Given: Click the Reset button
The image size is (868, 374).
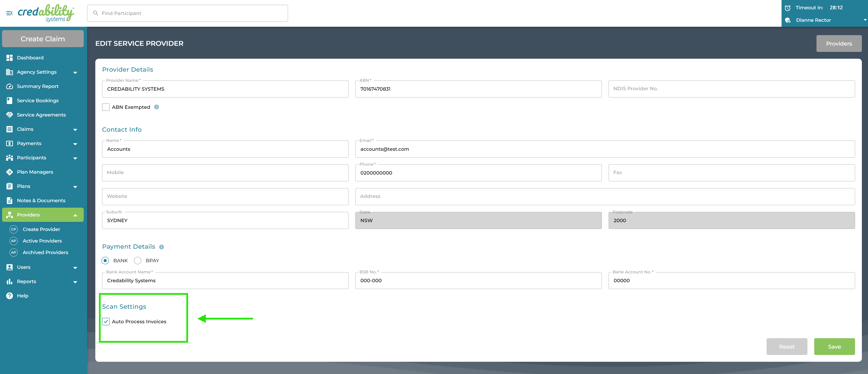Looking at the screenshot, I should (x=787, y=346).
